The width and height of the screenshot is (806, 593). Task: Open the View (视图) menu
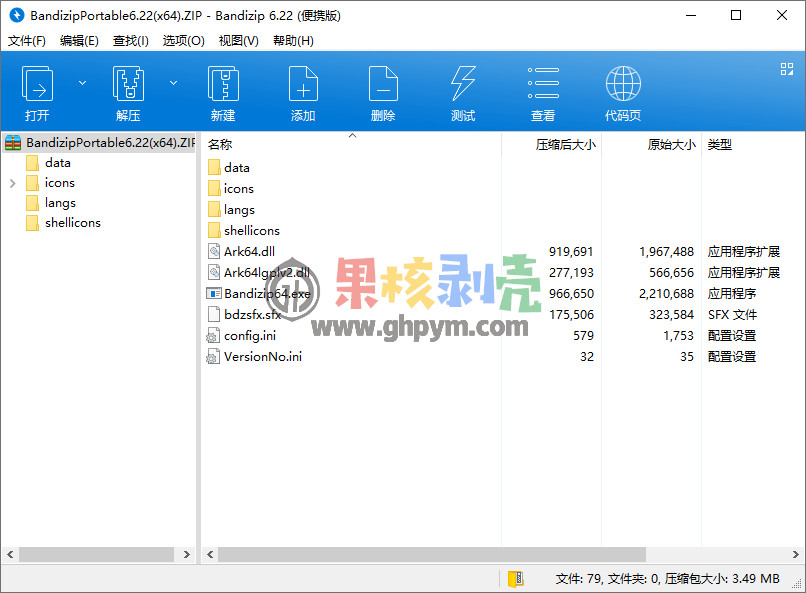[x=239, y=41]
